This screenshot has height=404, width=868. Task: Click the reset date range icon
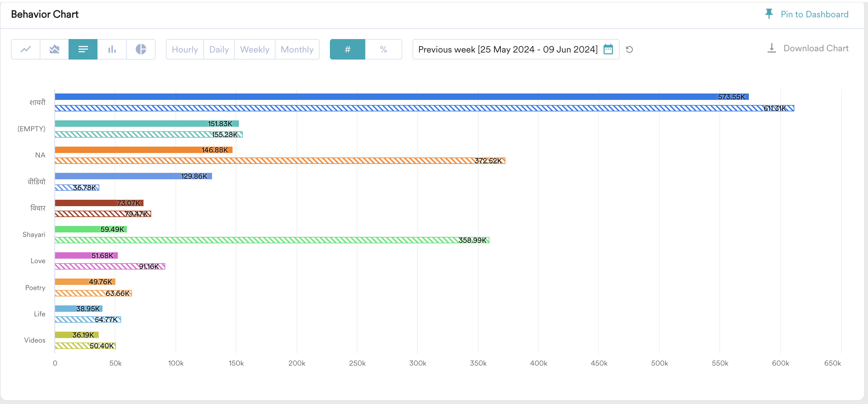pos(629,50)
